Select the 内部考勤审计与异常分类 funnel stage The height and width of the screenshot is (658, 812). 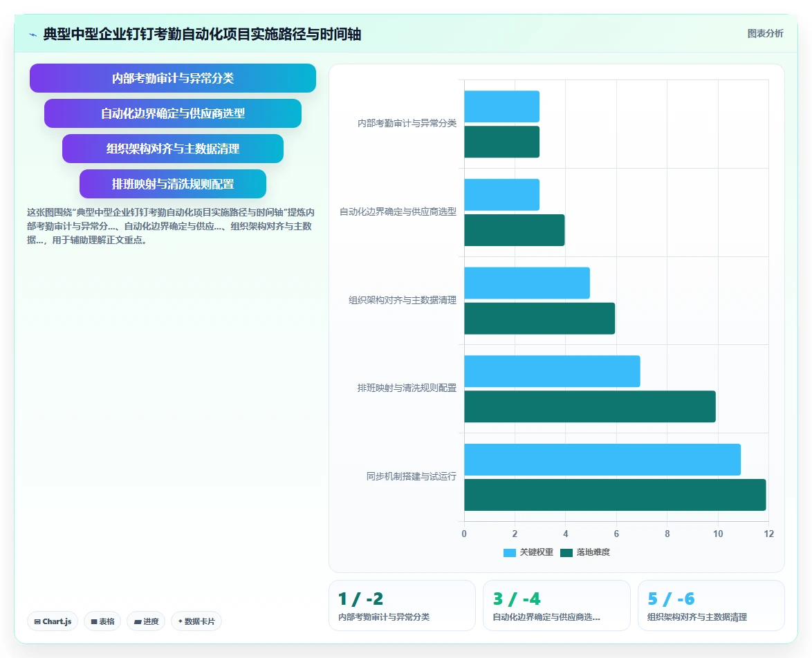pos(173,78)
